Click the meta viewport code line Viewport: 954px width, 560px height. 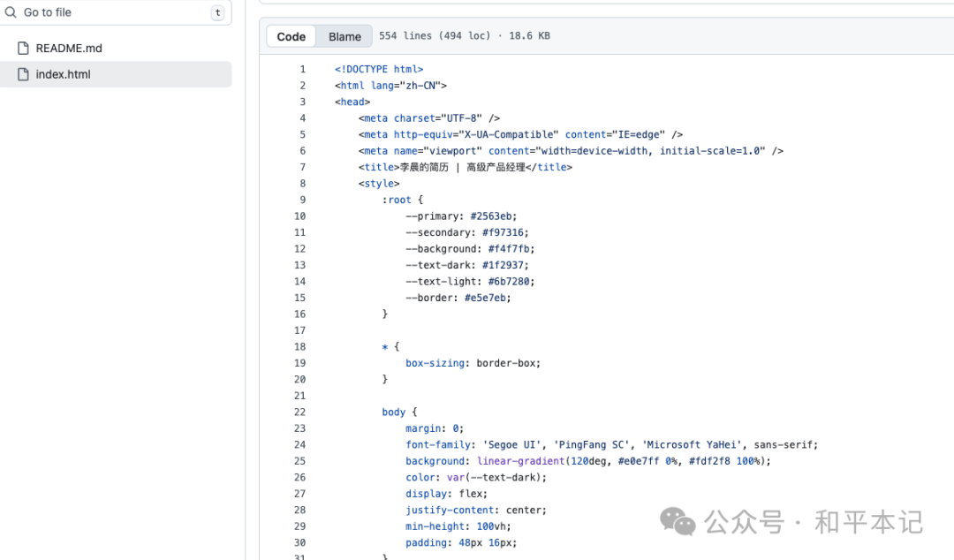(x=571, y=151)
